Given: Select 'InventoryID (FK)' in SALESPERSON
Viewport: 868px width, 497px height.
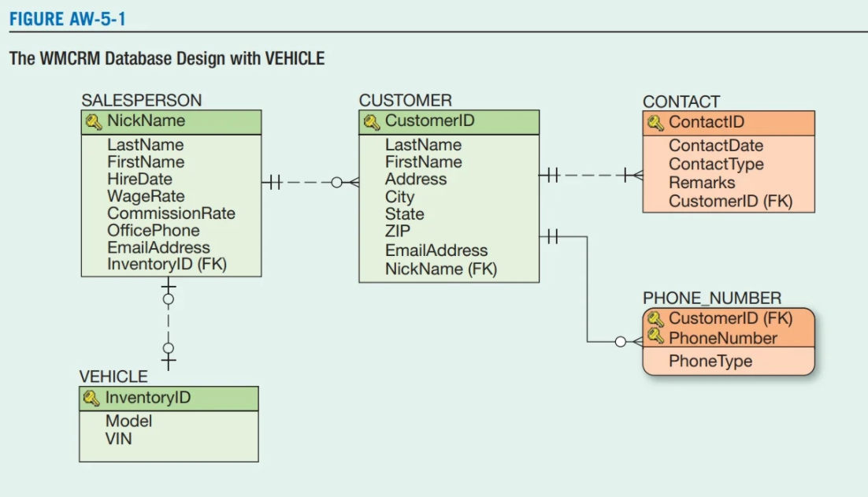Looking at the screenshot, I should 167,265.
